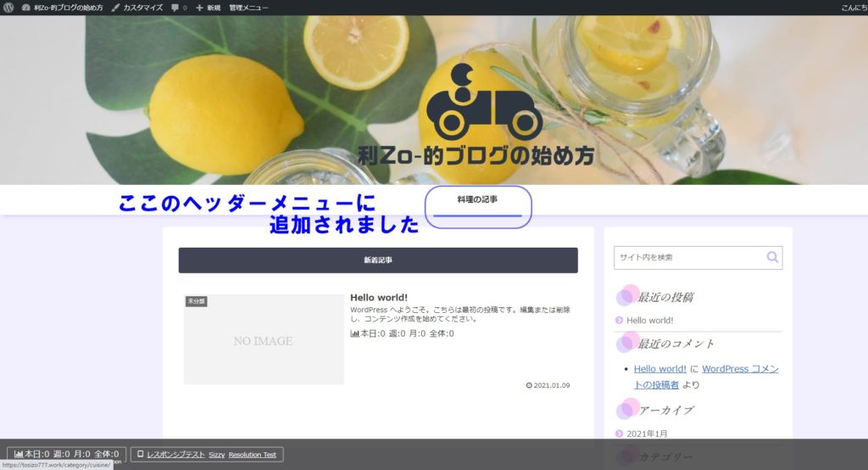This screenshot has height=470, width=868.
Task: Click the plus icon for new content
Action: coord(199,8)
